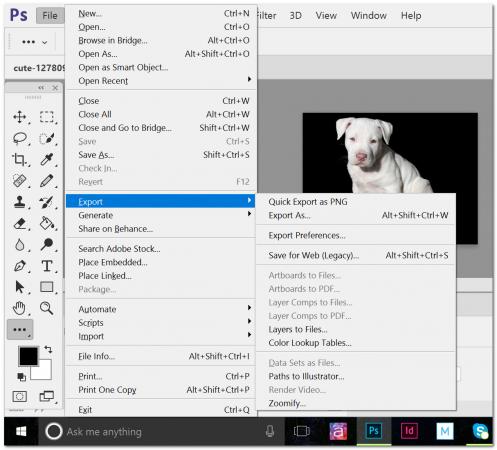Click the cute-12780 document tab
This screenshot has width=497, height=450.
[38, 68]
